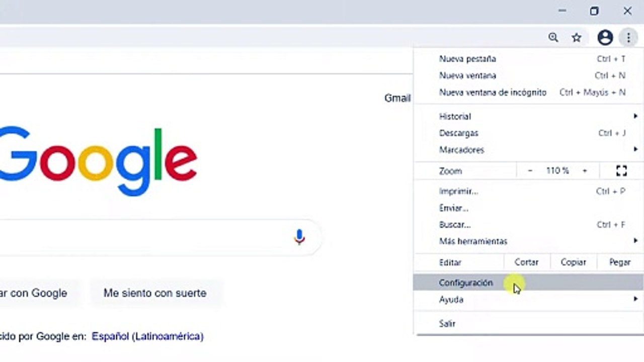Open the Gmail link

[x=397, y=98]
